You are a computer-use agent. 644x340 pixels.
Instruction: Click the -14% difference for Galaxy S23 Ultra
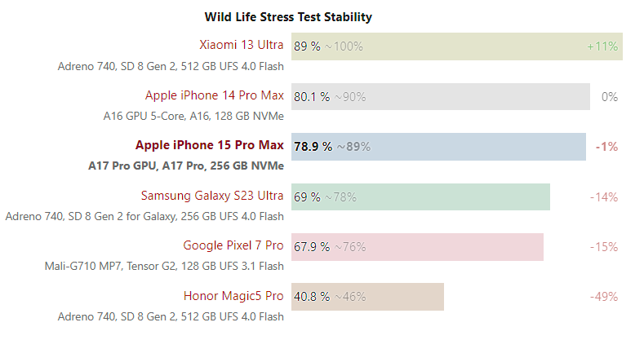pyautogui.click(x=604, y=197)
